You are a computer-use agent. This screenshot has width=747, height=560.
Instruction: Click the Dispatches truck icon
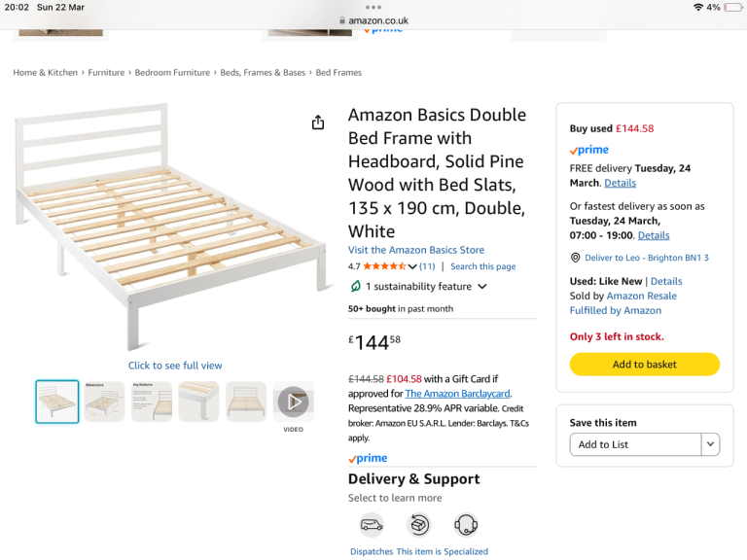372,525
